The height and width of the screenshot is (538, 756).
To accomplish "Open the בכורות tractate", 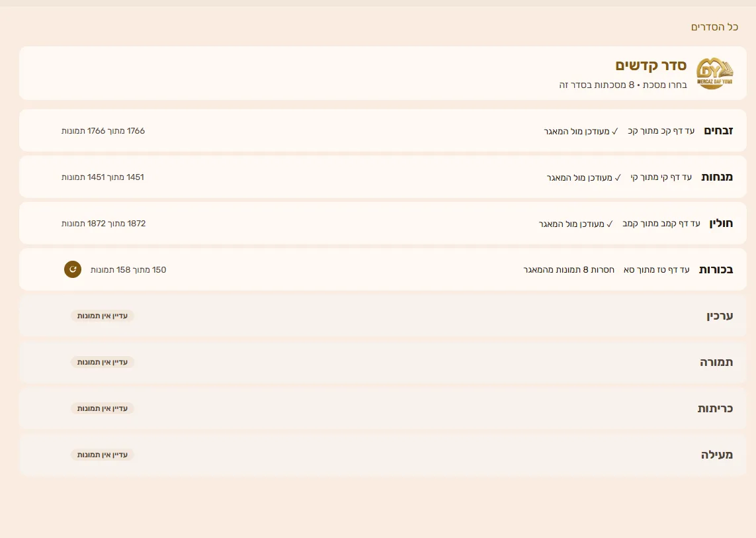I will 383,270.
